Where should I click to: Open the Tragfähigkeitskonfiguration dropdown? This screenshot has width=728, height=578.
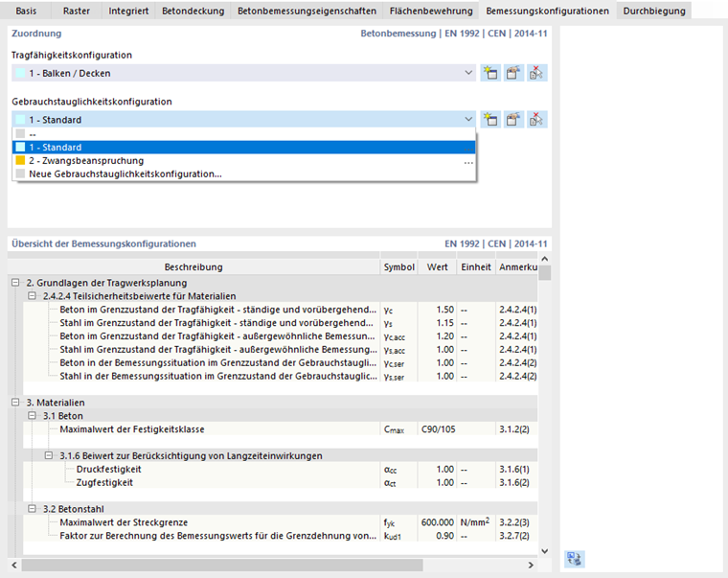click(468, 73)
